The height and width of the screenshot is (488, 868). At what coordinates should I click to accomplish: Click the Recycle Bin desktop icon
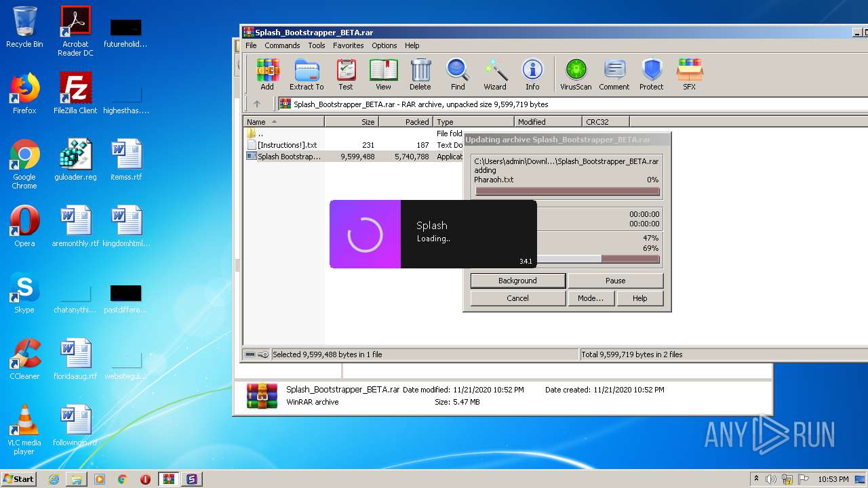[24, 27]
